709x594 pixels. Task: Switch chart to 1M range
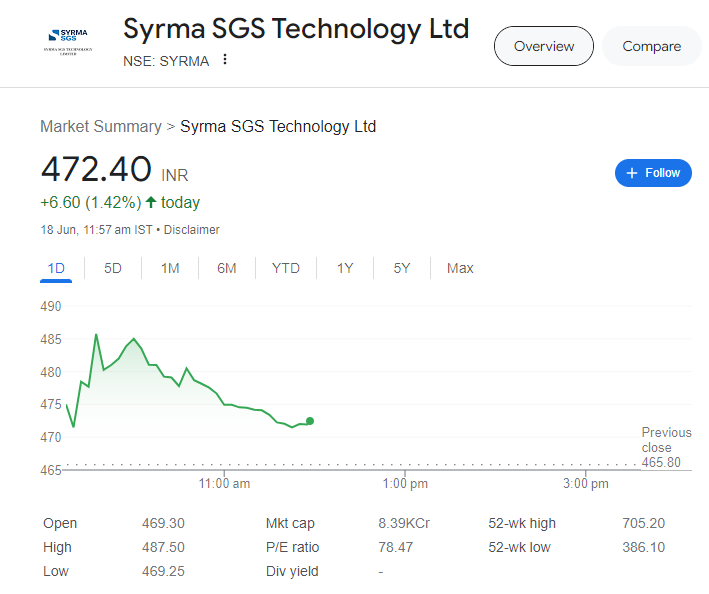tap(170, 269)
